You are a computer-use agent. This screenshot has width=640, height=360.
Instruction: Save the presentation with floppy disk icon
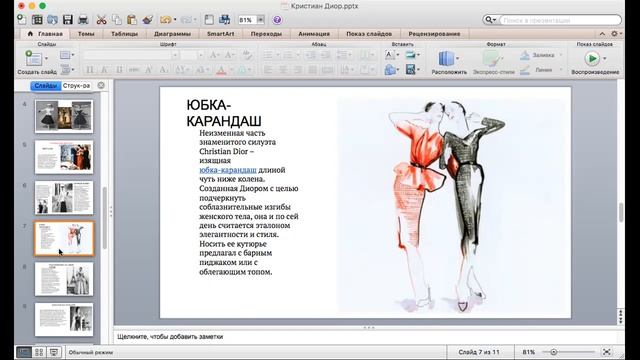click(x=68, y=20)
